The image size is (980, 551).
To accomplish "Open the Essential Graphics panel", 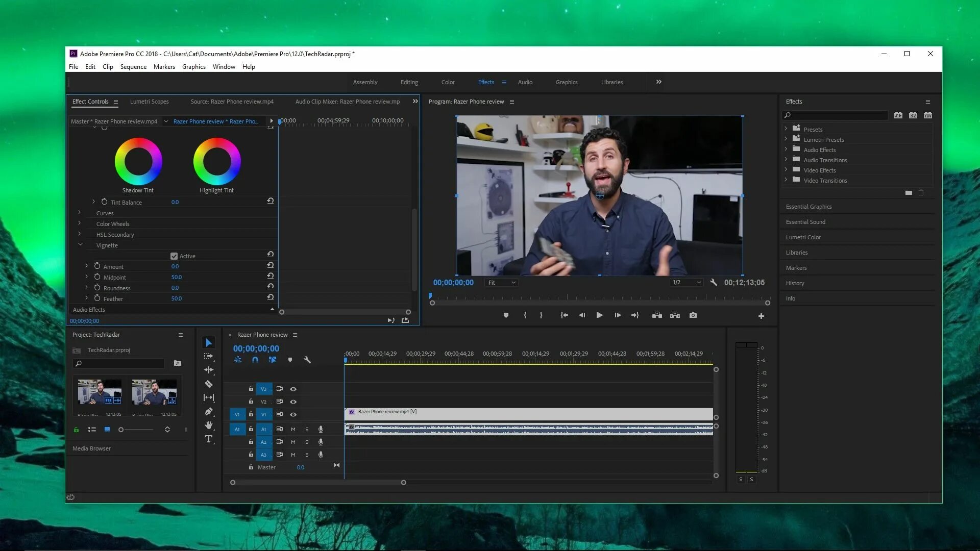I will 808,207.
